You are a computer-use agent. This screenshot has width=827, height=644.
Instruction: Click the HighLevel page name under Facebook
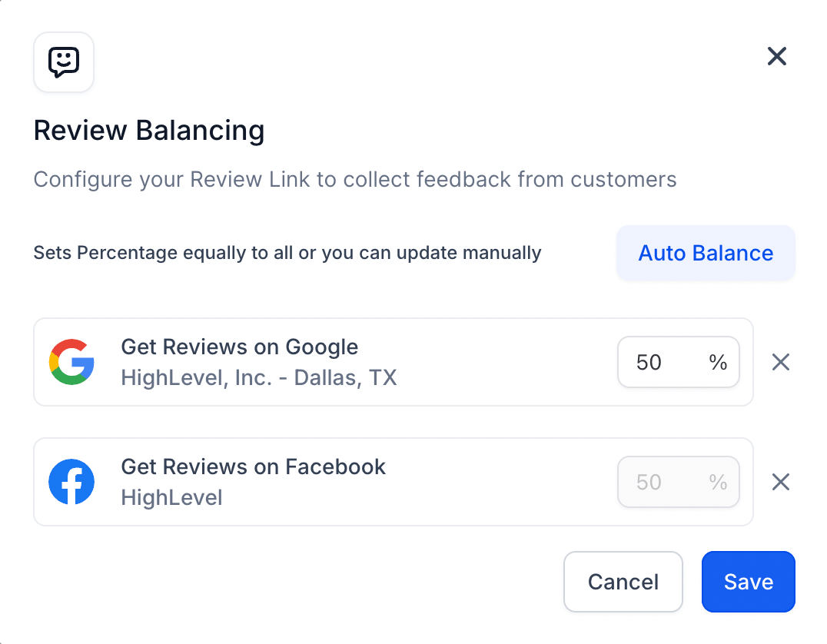[171, 497]
